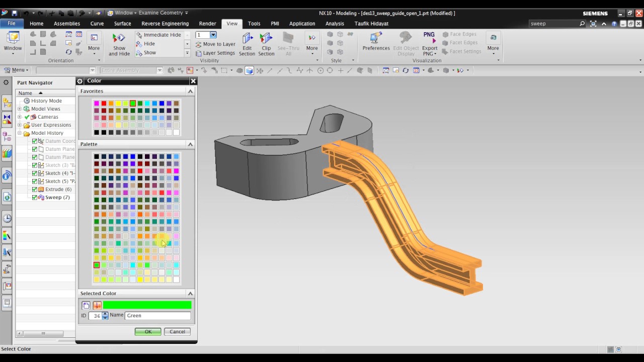The image size is (644, 362).
Task: Click the settings gear above the resource bar
Action: pyautogui.click(x=6, y=82)
